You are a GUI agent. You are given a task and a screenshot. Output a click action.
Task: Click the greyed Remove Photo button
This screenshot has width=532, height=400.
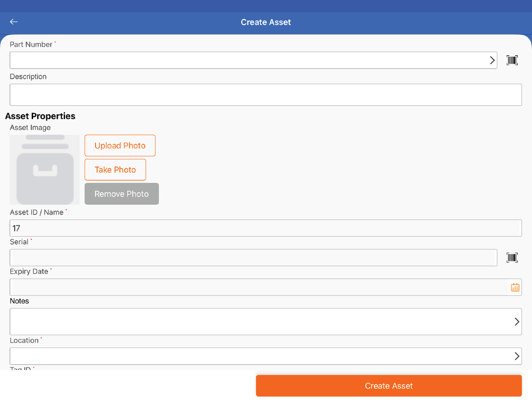point(122,194)
